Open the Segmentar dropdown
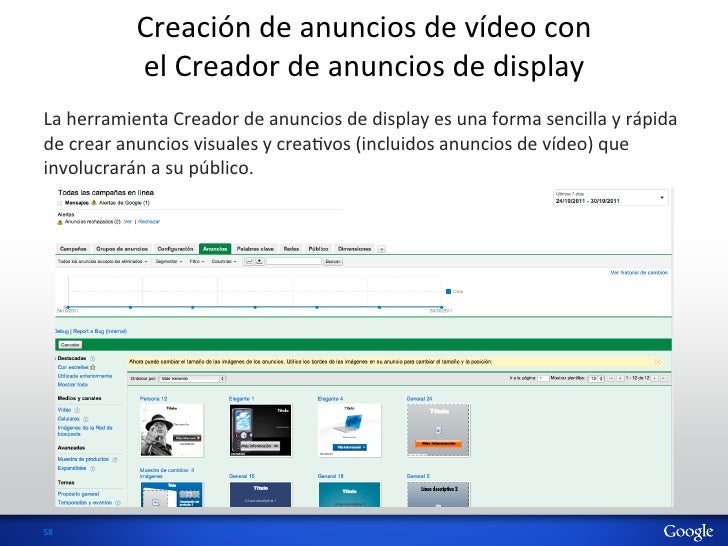 tap(169, 261)
